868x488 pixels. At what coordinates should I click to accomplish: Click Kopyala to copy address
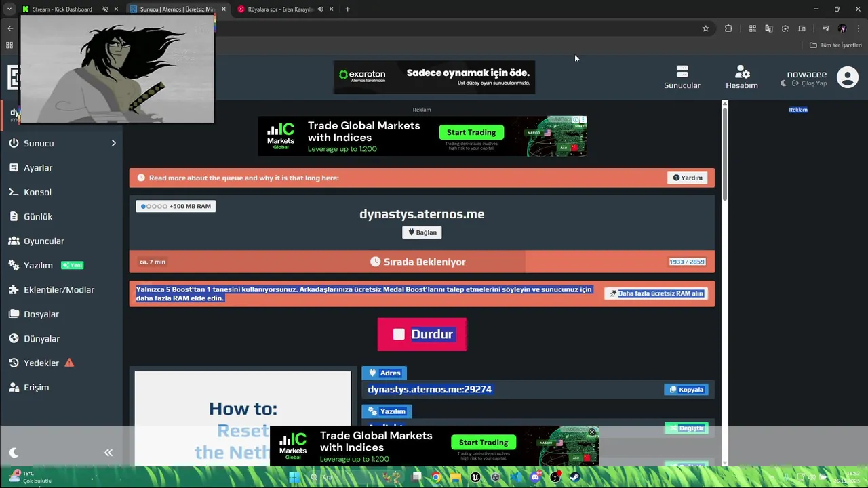point(686,390)
